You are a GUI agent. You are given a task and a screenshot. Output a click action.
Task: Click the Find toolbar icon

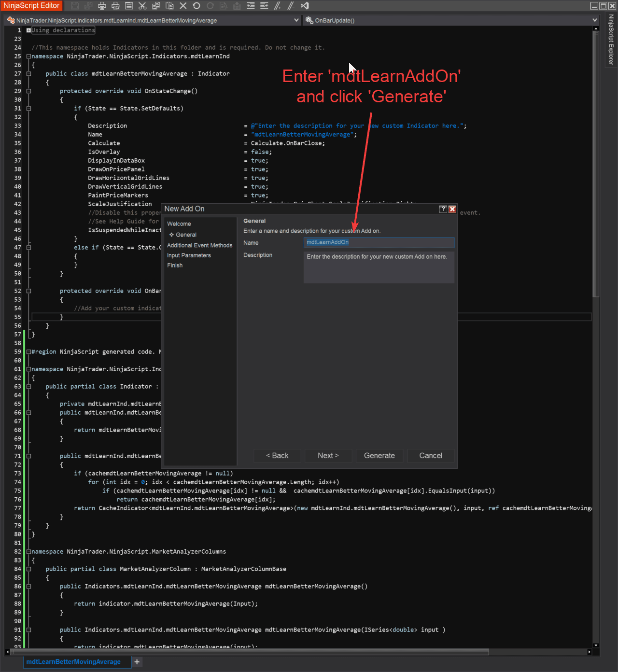click(x=224, y=6)
